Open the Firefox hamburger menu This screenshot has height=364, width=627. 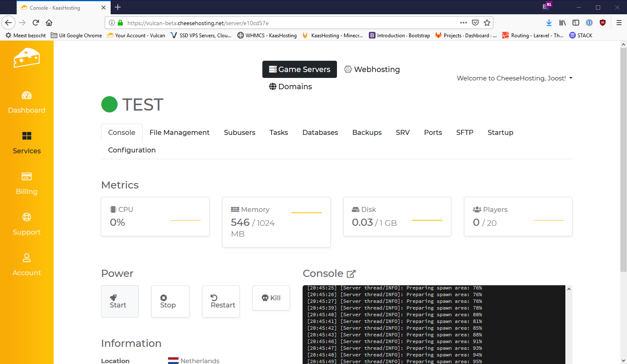coord(619,23)
